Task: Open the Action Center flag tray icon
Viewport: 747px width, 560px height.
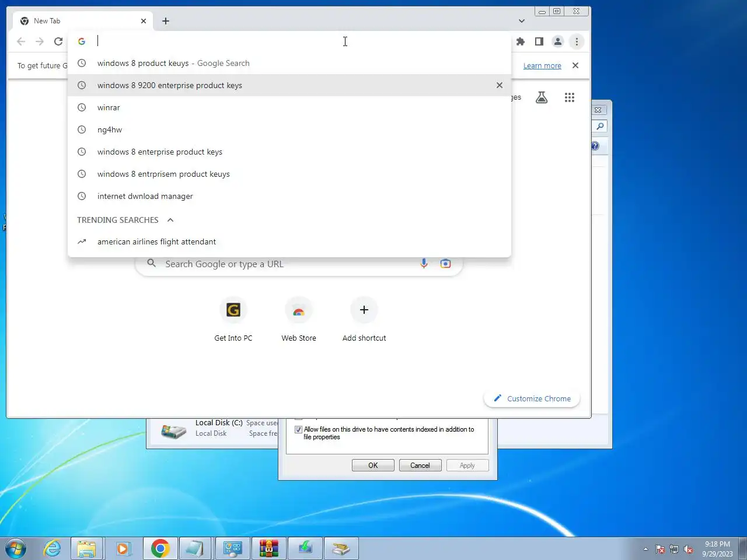Action: coord(660,549)
